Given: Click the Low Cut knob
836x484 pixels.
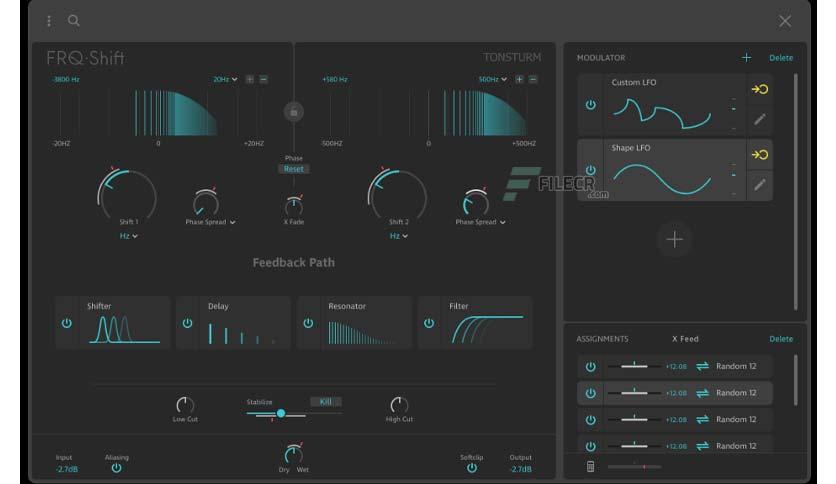Looking at the screenshot, I should tap(185, 405).
